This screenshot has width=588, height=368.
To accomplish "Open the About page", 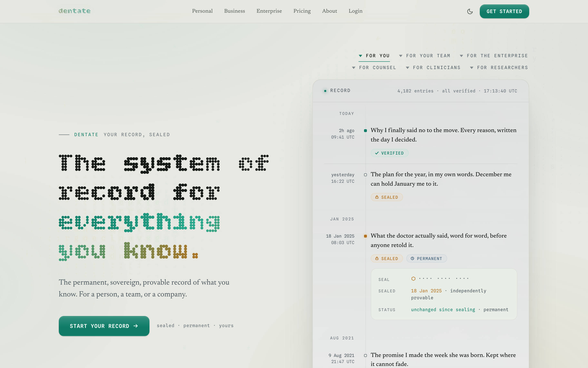I will tap(330, 11).
